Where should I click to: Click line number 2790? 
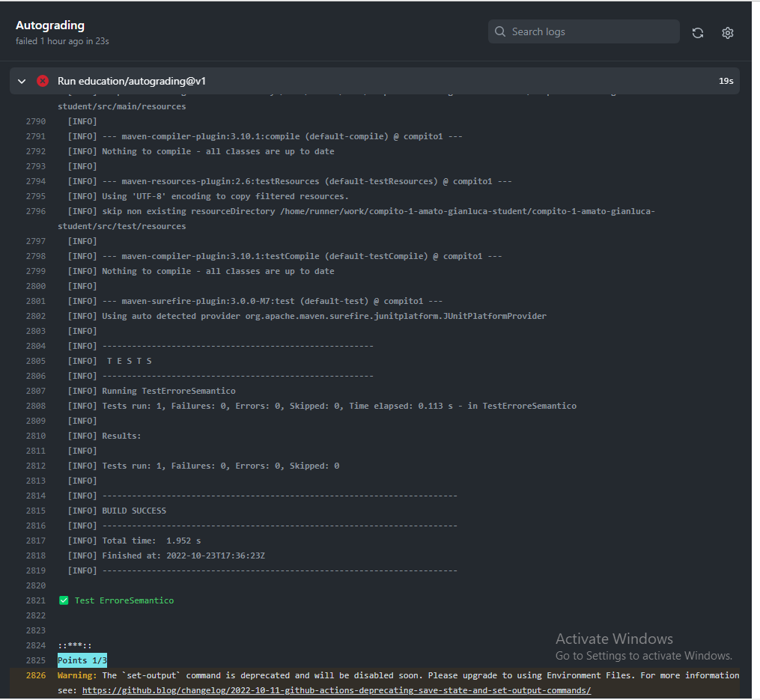36,121
